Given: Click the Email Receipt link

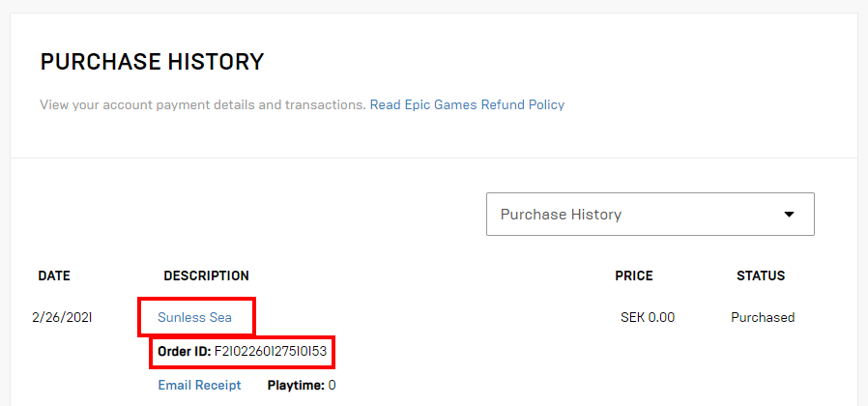Looking at the screenshot, I should pos(199,385).
